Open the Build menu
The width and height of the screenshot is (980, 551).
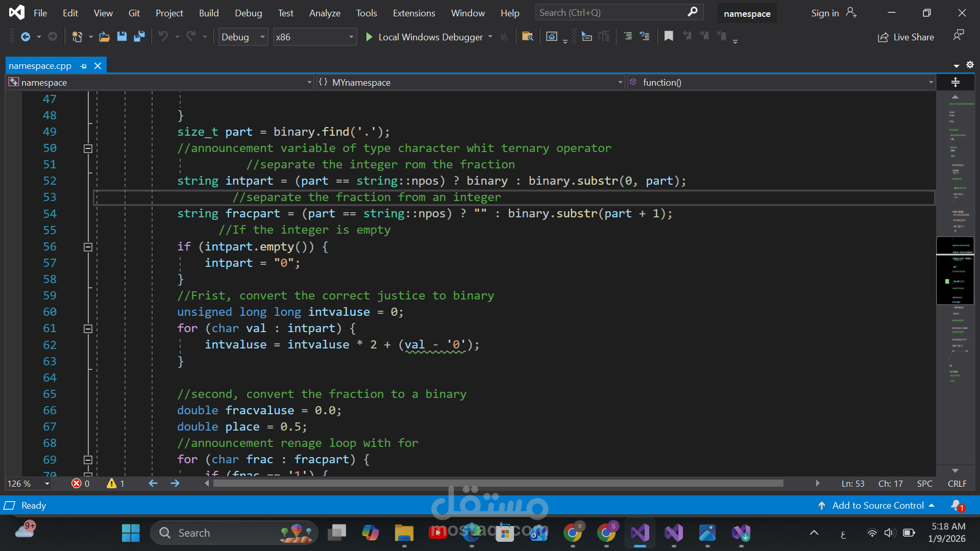pos(209,13)
